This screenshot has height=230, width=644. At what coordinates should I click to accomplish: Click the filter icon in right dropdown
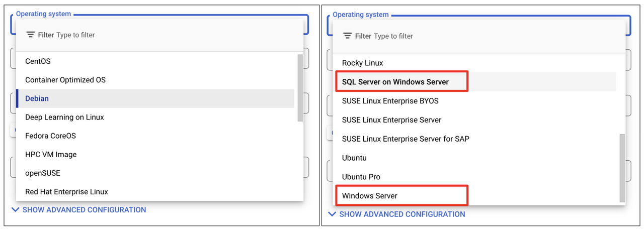point(347,36)
